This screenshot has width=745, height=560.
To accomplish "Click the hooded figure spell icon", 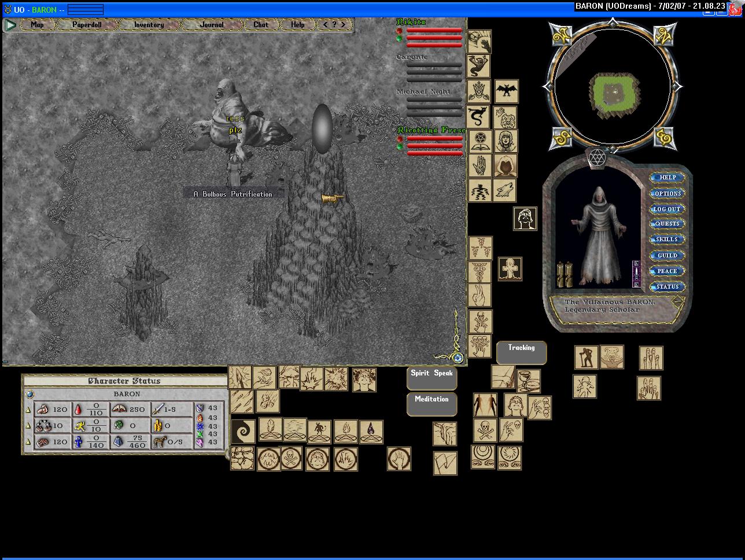I will pyautogui.click(x=506, y=165).
